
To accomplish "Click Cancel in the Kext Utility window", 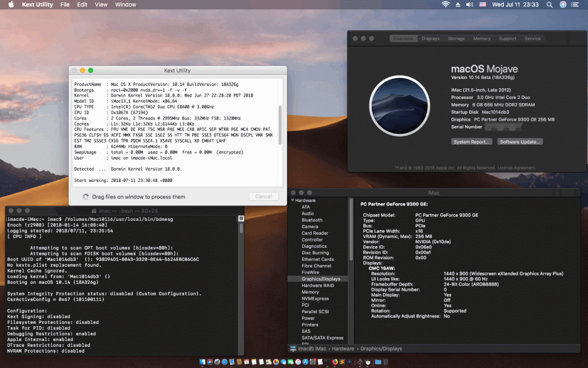I will tap(263, 197).
